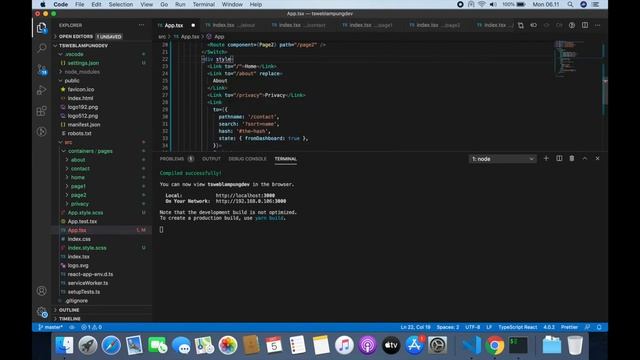Click the Spaces: 2 indentation setting

pos(448,327)
